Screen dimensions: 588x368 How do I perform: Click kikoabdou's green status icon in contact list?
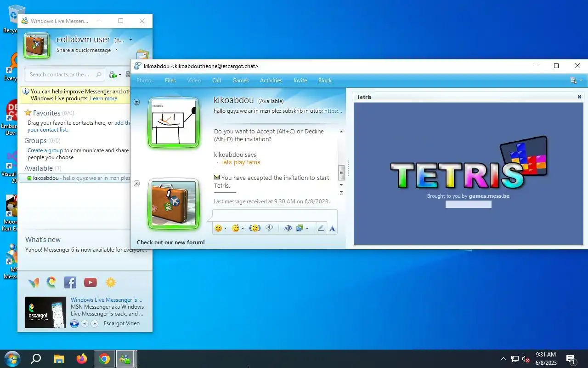tap(29, 178)
